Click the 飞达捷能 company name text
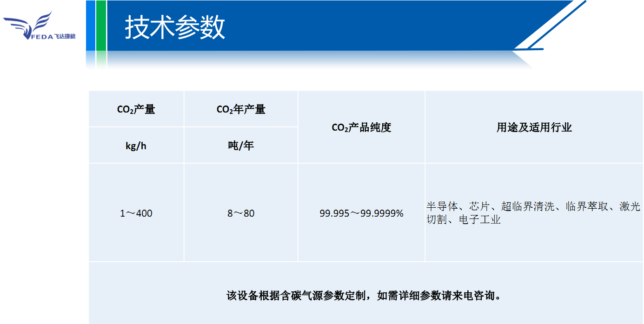Viewport: 644px width, 324px height. click(65, 36)
